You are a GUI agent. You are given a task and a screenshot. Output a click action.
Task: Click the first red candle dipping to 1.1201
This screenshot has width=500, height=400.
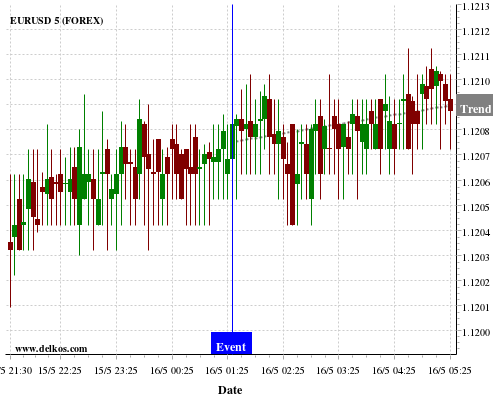click(x=10, y=246)
